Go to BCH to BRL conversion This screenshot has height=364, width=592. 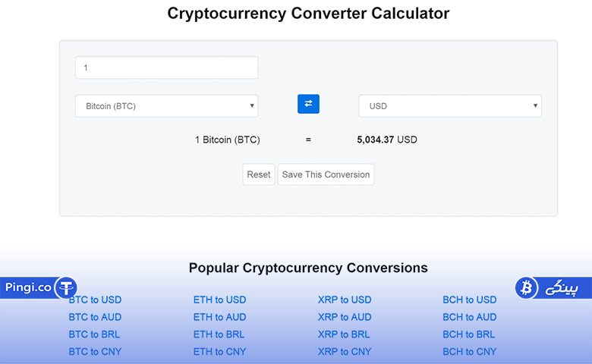(x=468, y=334)
